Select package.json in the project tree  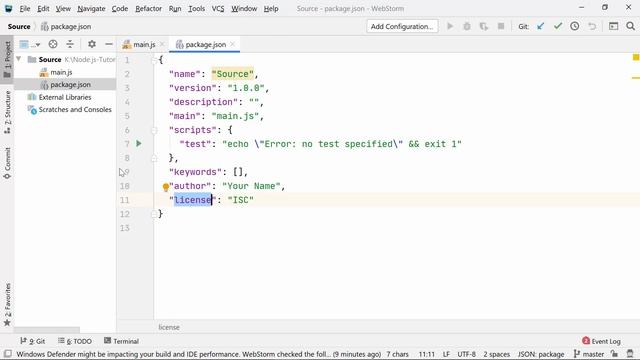tap(65, 84)
